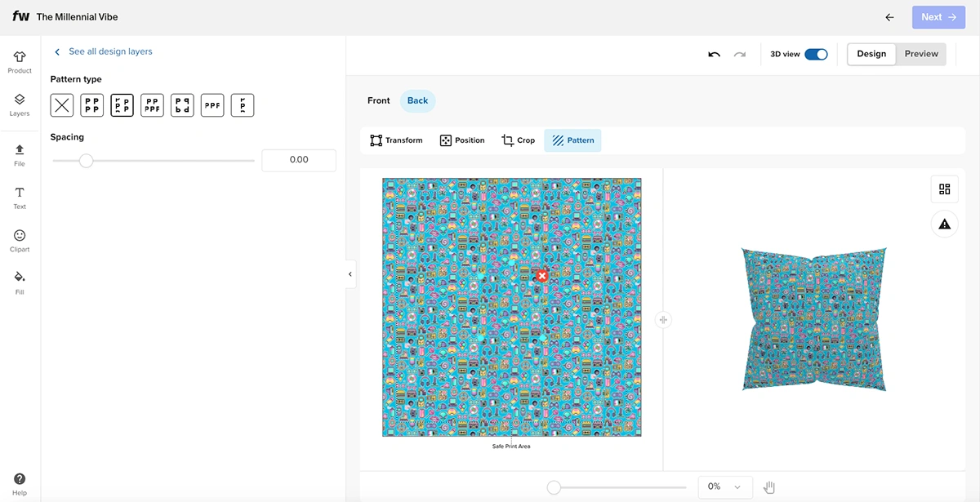The width and height of the screenshot is (980, 502).
Task: Open the Product panel in sidebar
Action: pyautogui.click(x=20, y=61)
